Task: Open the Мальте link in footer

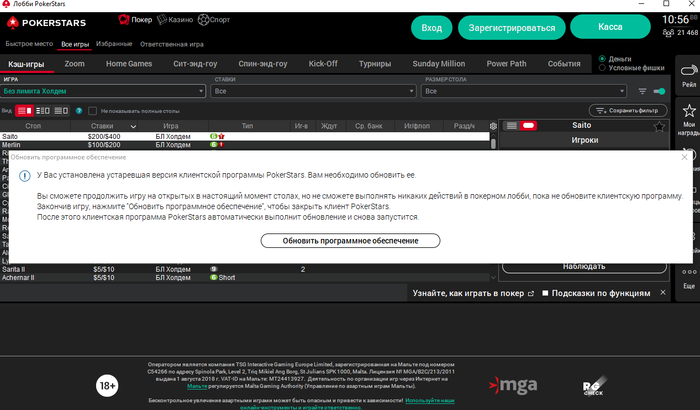Action: (197, 386)
